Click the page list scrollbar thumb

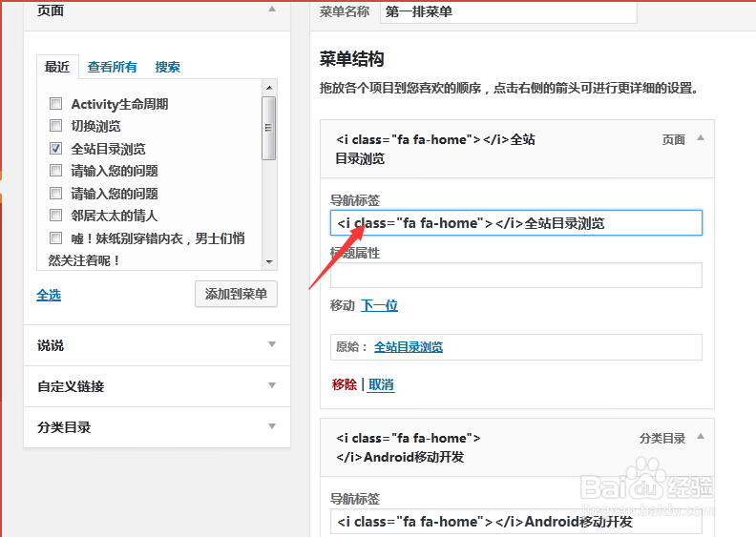click(268, 128)
